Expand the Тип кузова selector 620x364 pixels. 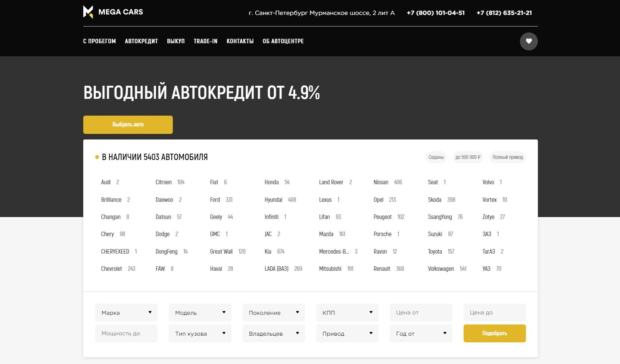click(x=200, y=333)
